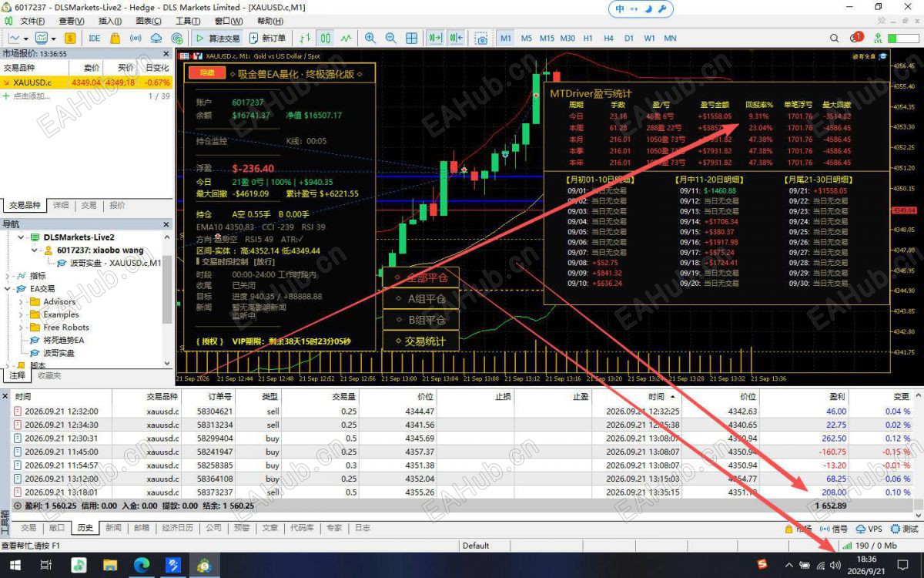The height and width of the screenshot is (578, 924).
Task: Toggle chart auto-scroll to end
Action: pos(435,38)
